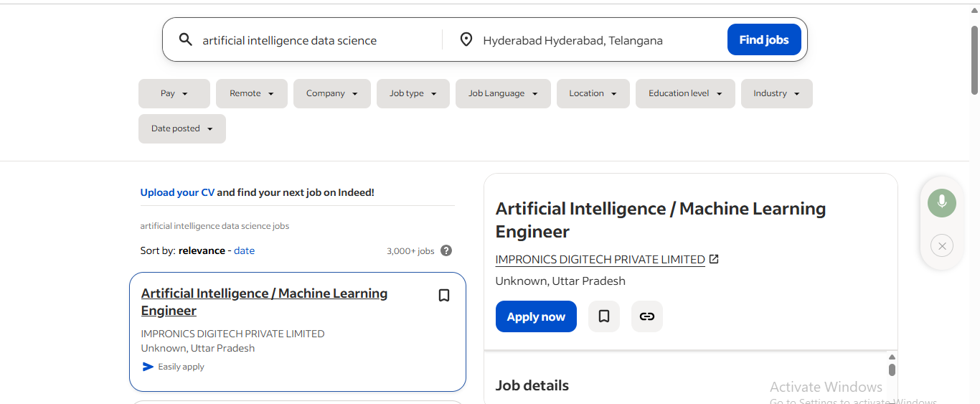Sort results by date
The image size is (980, 404).
[x=244, y=250]
